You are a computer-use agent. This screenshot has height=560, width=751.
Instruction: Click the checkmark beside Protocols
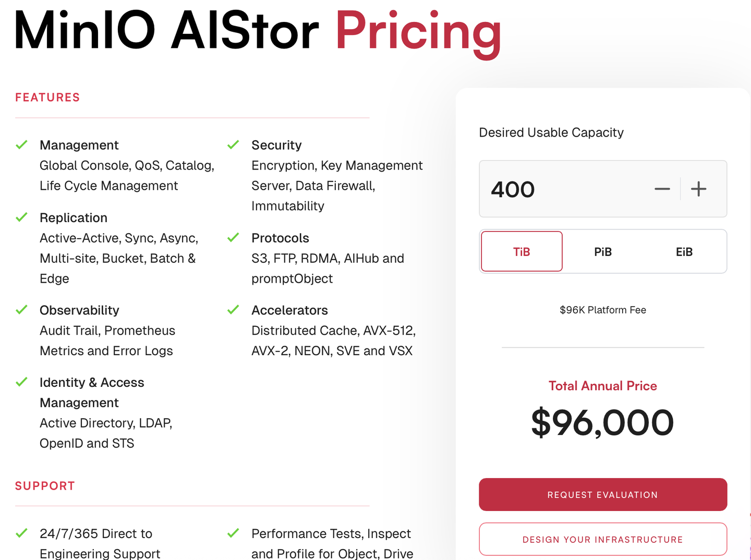pyautogui.click(x=233, y=238)
